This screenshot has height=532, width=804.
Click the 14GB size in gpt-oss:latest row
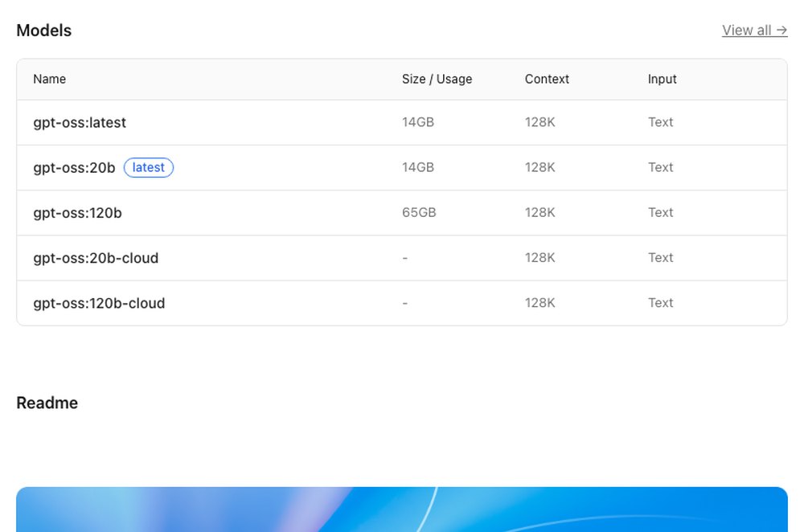click(418, 122)
